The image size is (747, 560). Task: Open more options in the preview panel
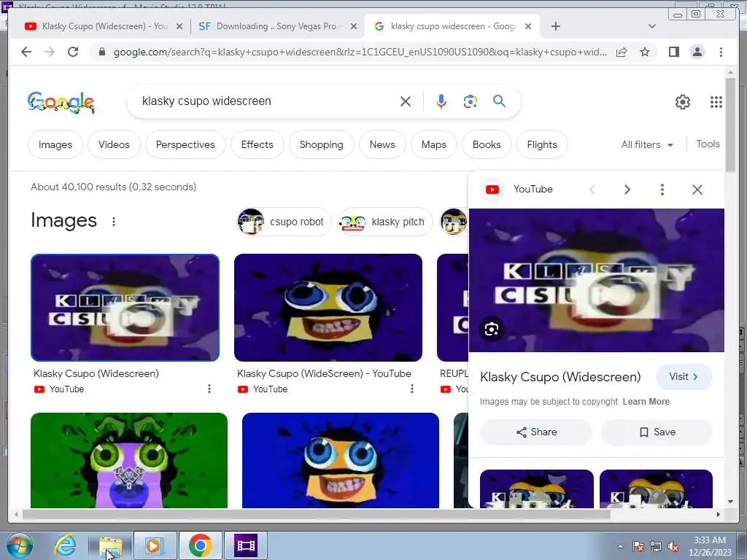click(662, 190)
